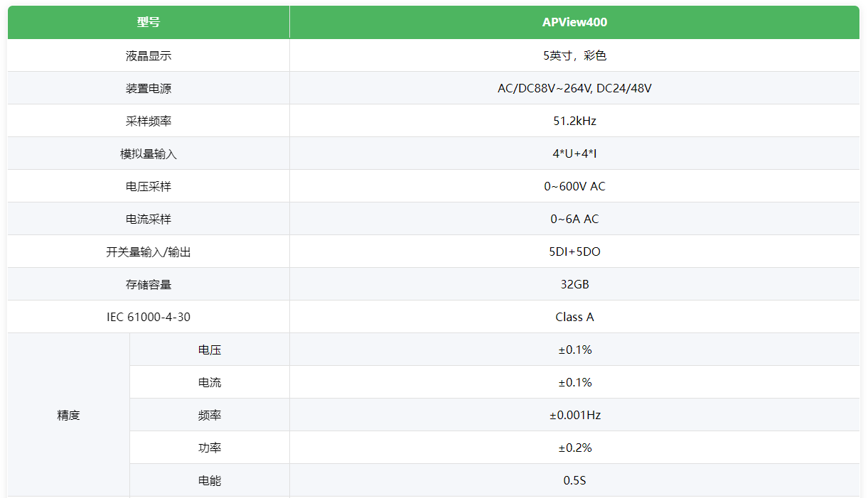Click the 51.2kHz sampling frequency value

(574, 121)
